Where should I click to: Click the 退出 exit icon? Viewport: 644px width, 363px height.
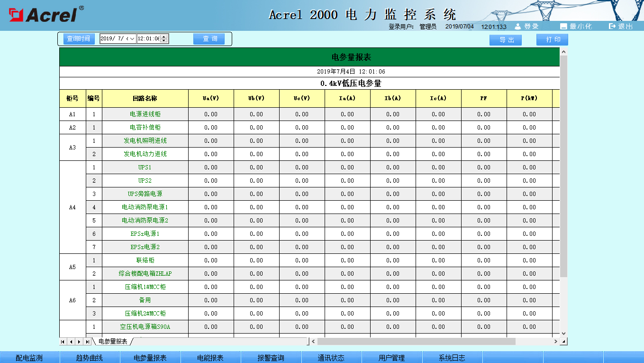[612, 27]
